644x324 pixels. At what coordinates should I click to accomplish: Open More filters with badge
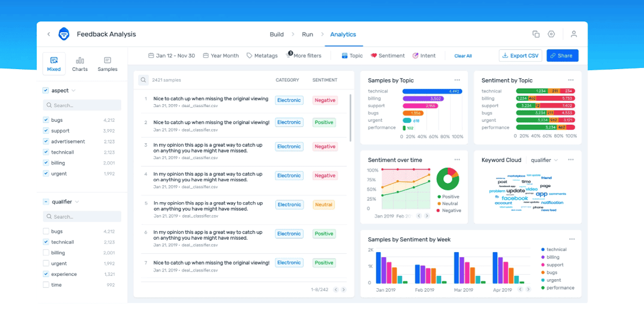pyautogui.click(x=304, y=55)
